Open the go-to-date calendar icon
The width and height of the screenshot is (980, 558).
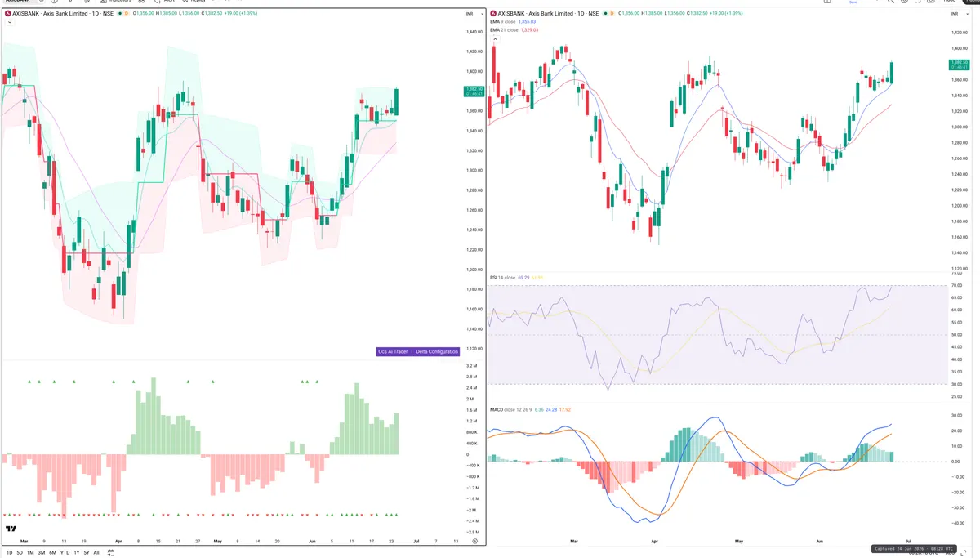(109, 552)
